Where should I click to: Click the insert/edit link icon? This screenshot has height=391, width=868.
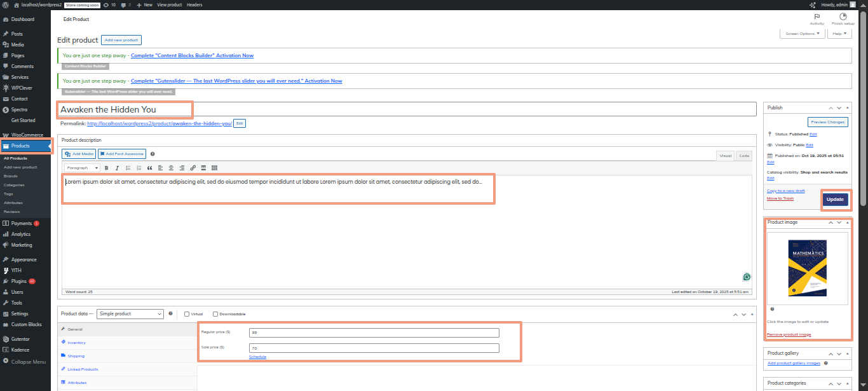(193, 168)
